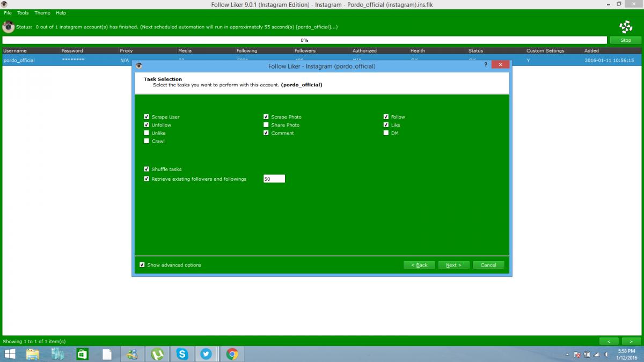Open Google Chrome from the taskbar

click(232, 354)
